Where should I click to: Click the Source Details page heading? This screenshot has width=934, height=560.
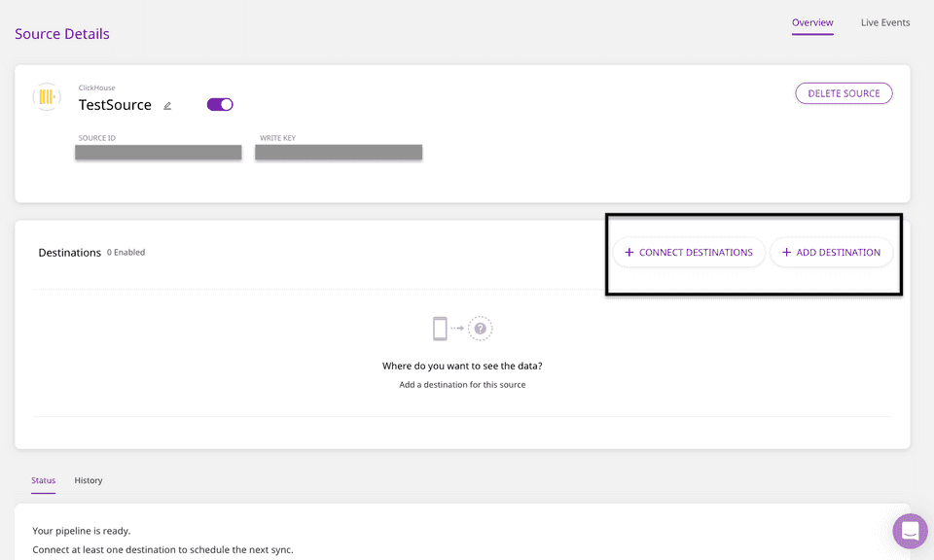[62, 34]
